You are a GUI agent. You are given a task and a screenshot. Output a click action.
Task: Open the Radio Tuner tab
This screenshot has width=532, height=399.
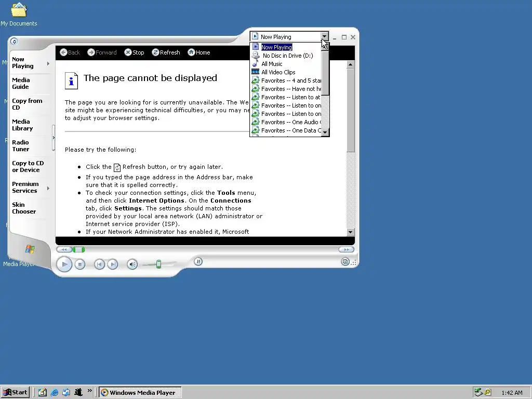(x=21, y=145)
